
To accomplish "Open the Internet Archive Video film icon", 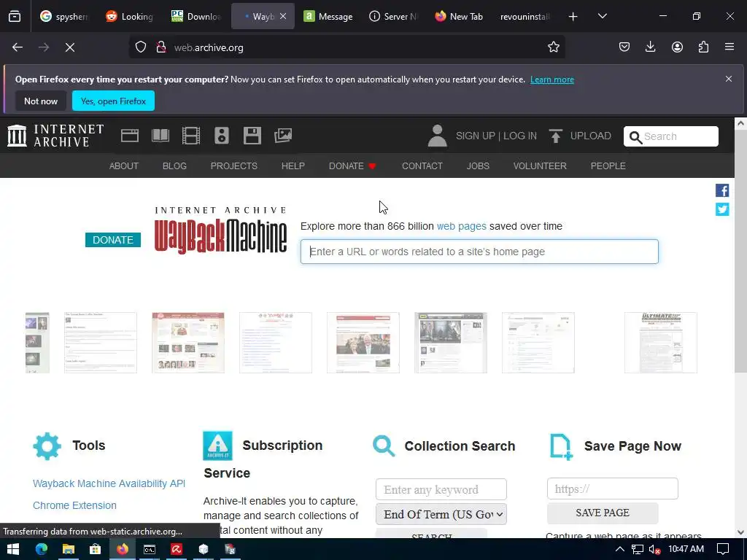I will [x=191, y=136].
